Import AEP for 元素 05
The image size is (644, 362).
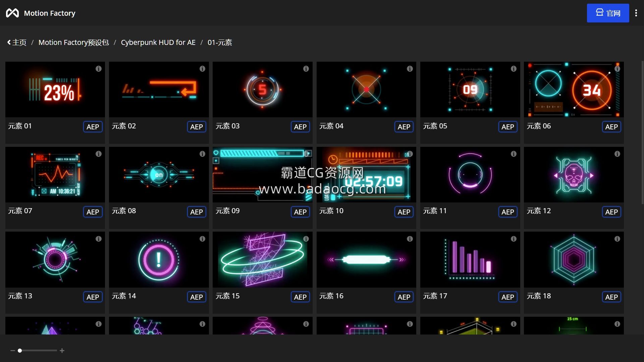pos(508,127)
